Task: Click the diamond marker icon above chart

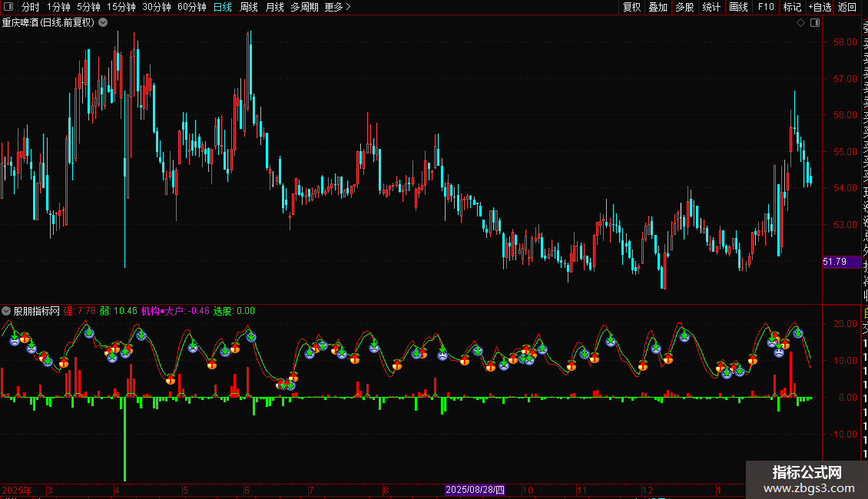Action: click(800, 23)
